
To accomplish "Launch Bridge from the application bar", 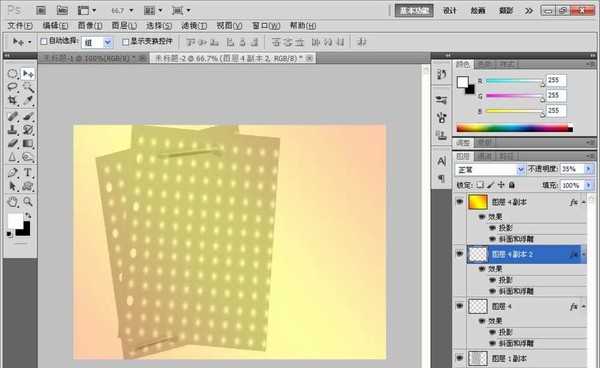I will point(41,10).
